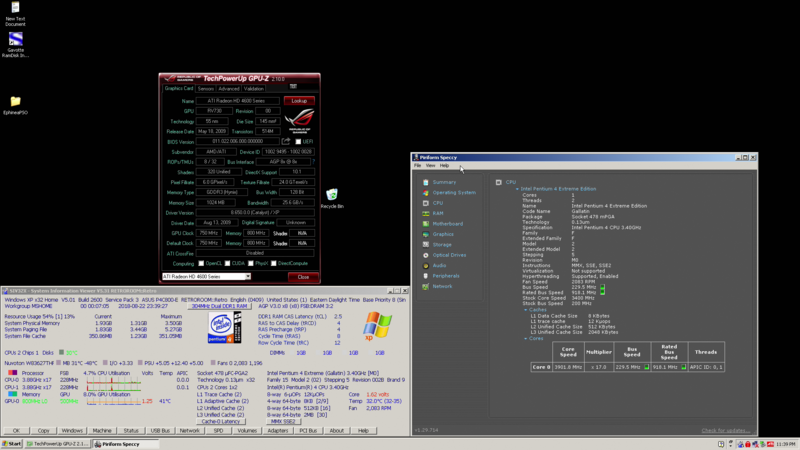Click Check for updates link in Speccy
This screenshot has height=450, width=800.
click(726, 431)
